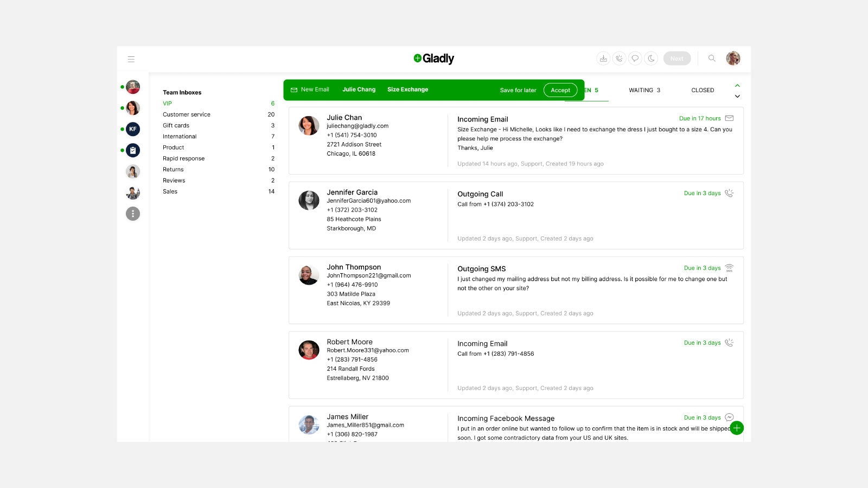868x488 pixels.
Task: Click the phone call icon in the header
Action: pyautogui.click(x=619, y=58)
